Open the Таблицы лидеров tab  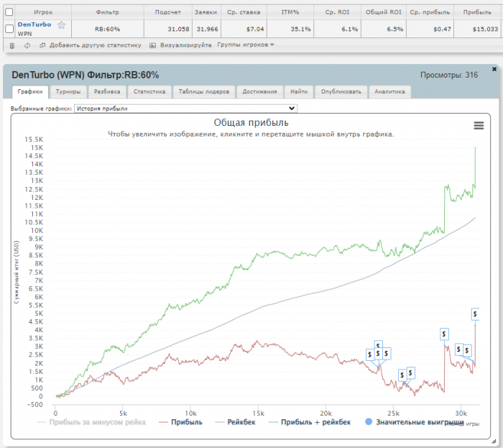pyautogui.click(x=203, y=92)
